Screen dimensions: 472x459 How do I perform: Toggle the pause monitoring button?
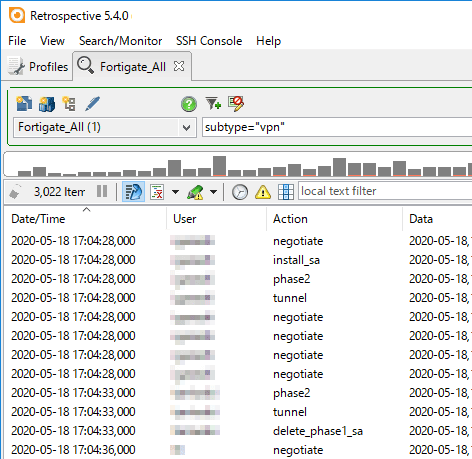coord(102,192)
